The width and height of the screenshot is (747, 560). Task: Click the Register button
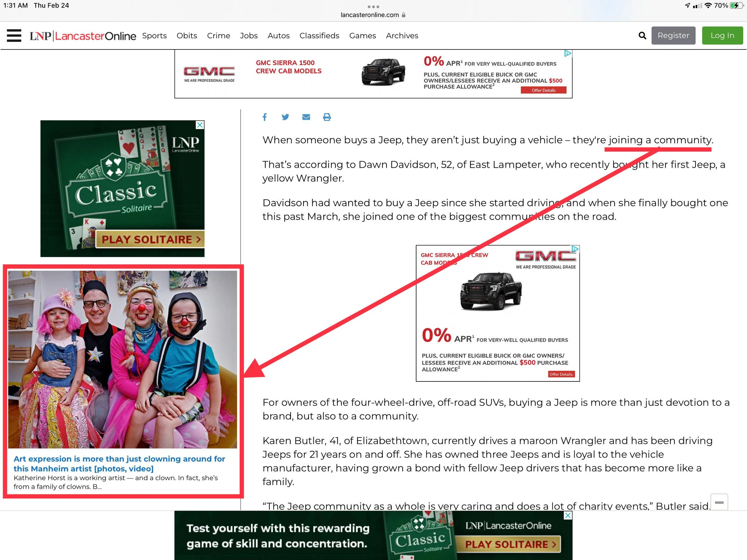point(673,35)
